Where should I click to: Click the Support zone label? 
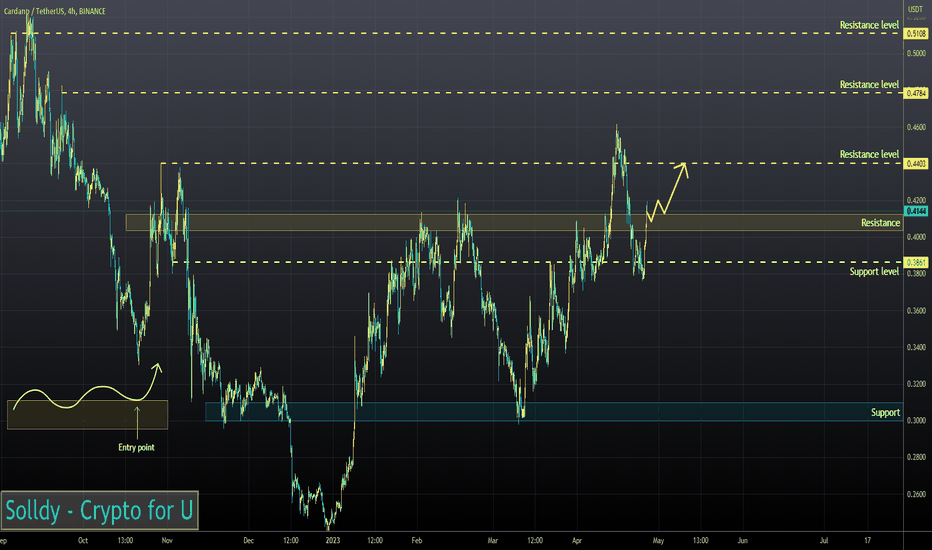[x=885, y=413]
